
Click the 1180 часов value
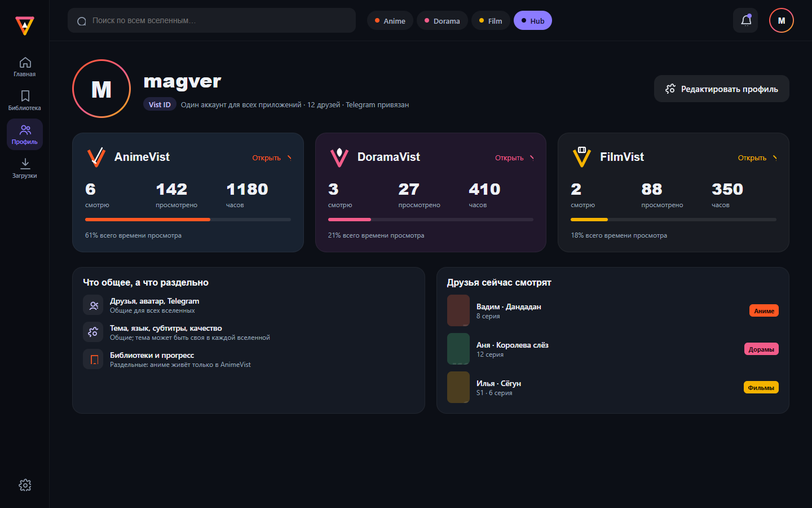pos(247,189)
